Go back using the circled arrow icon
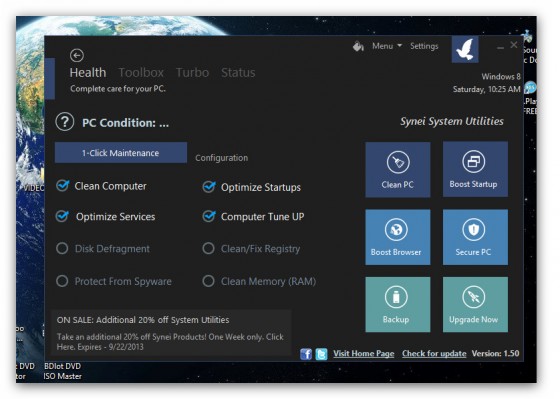This screenshot has width=560, height=399. (x=77, y=55)
